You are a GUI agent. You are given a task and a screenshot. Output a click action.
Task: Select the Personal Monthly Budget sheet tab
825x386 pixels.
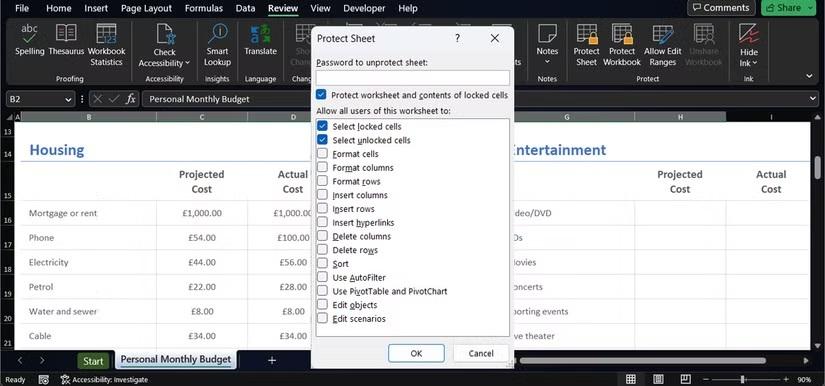coord(176,360)
